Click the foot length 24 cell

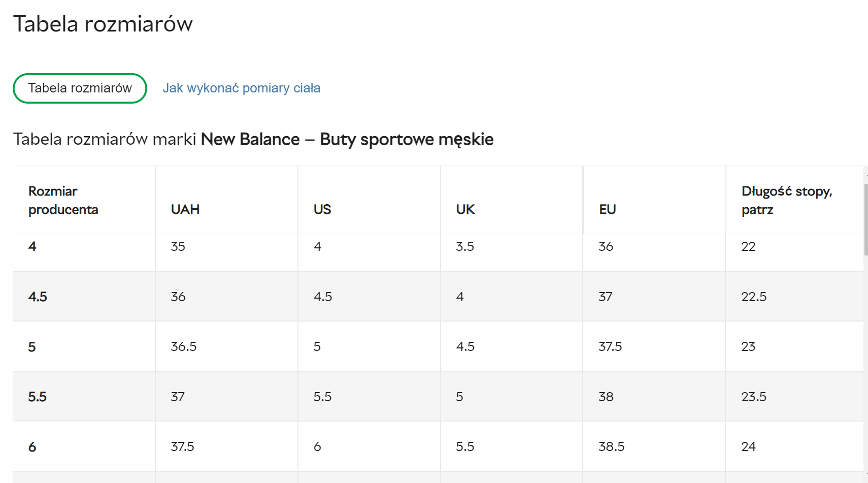tap(748, 446)
